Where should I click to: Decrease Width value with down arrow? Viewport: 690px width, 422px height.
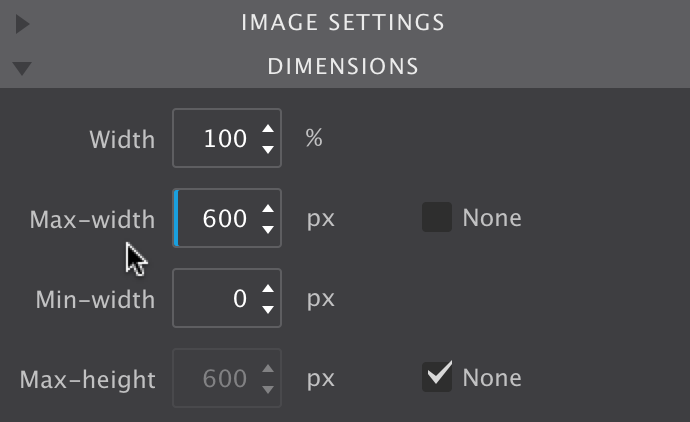(267, 149)
